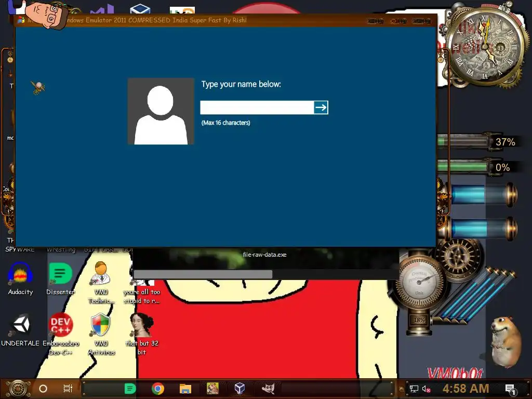Open Dissenter desktop icon
Image resolution: width=532 pixels, height=399 pixels.
tap(60, 278)
